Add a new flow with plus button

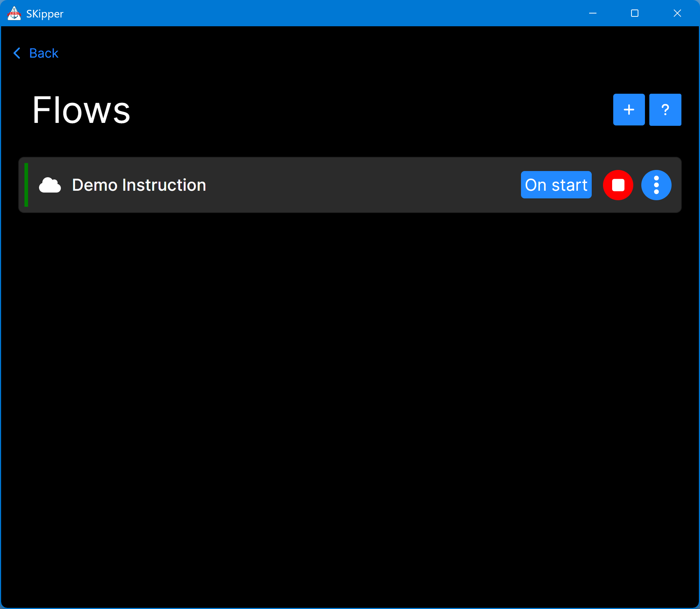629,110
